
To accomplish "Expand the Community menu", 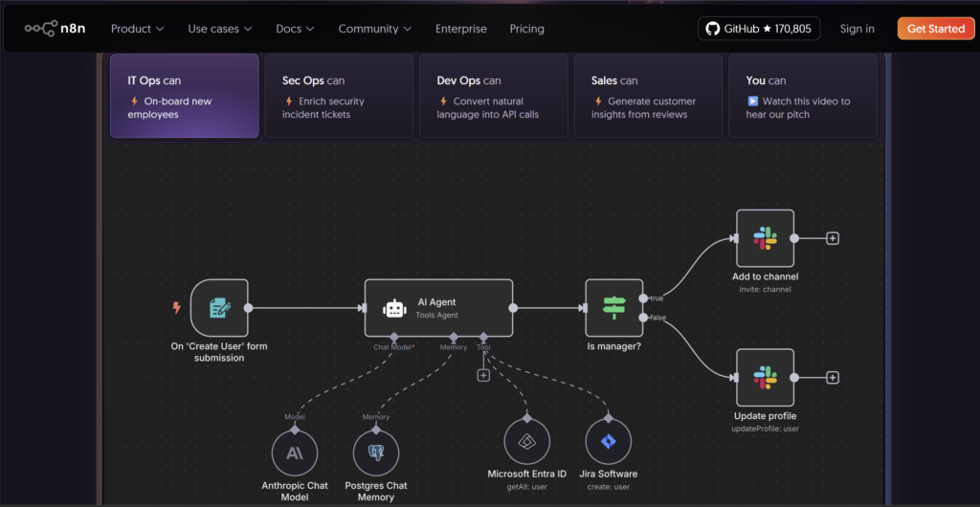I will pos(375,29).
